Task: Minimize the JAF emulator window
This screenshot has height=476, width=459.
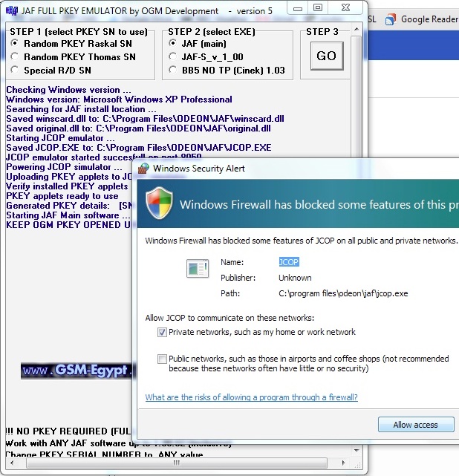Action: coord(298,8)
